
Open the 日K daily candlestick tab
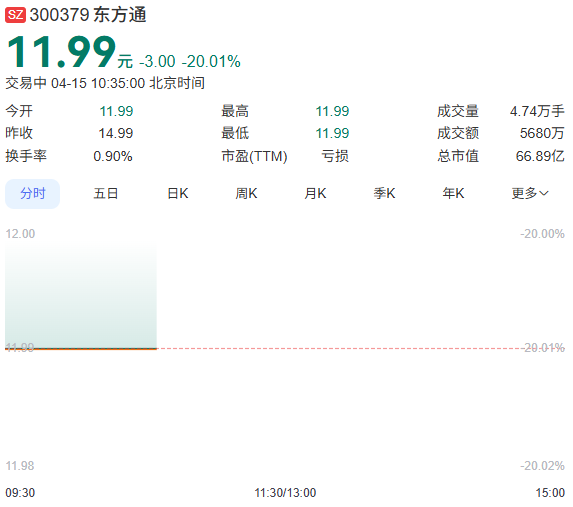(x=178, y=194)
